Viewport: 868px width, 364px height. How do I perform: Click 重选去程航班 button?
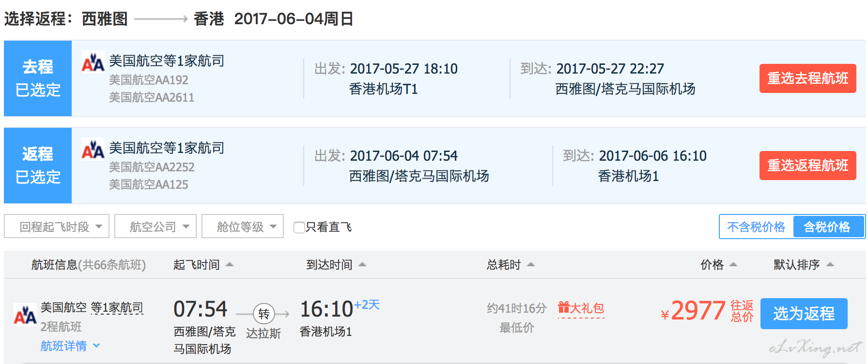click(808, 78)
